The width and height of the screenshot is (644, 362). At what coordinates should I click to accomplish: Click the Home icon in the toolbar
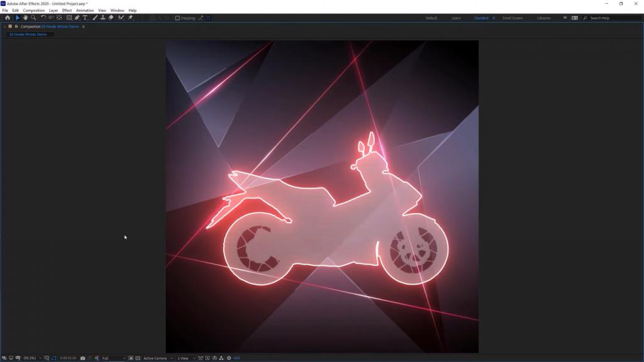[8, 18]
